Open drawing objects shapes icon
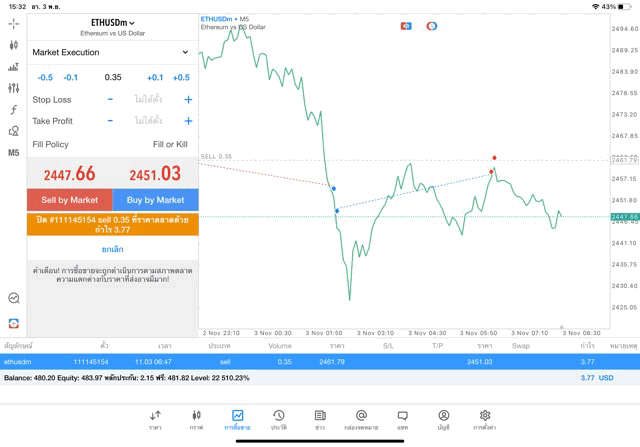The width and height of the screenshot is (640, 447). tap(13, 131)
